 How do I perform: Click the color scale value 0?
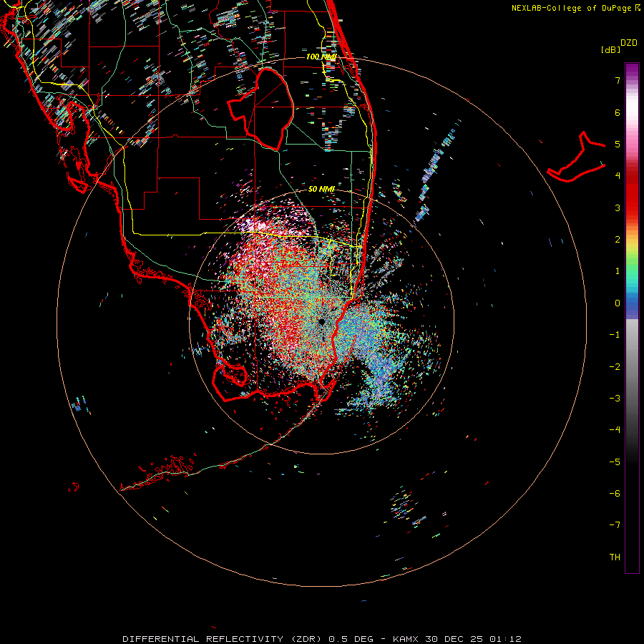click(x=618, y=303)
